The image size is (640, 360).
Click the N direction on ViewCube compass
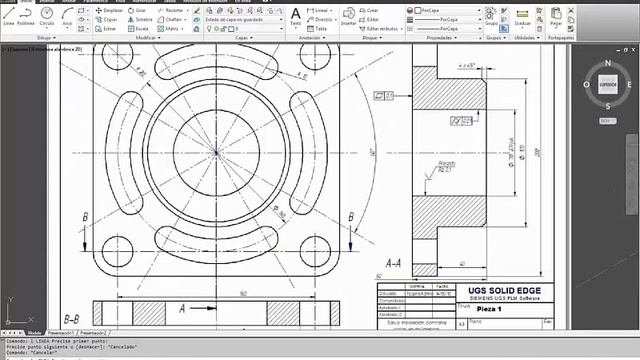pos(608,63)
